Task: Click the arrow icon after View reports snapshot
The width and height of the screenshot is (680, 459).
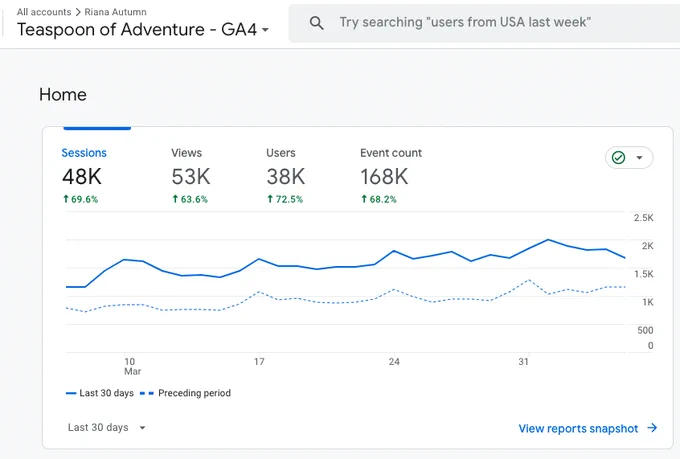Action: click(652, 428)
